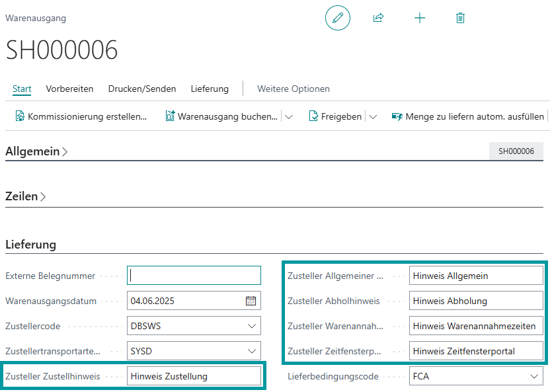Click the Externe Belegnummer input field
Viewport: 550px width, 392px height.
(x=194, y=276)
